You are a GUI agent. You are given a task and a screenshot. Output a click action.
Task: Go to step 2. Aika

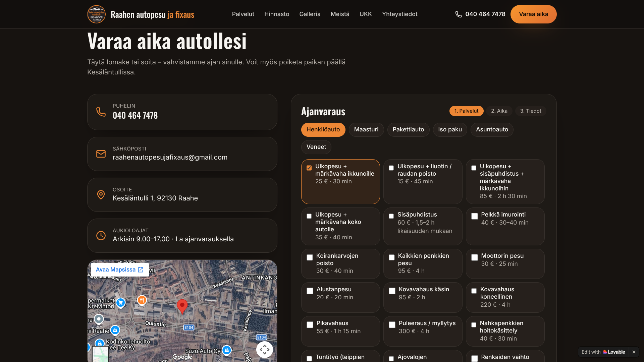click(x=499, y=111)
